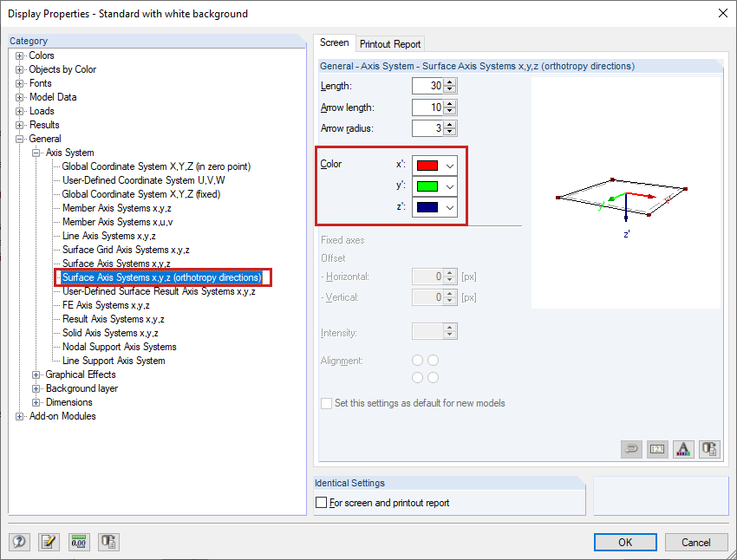Click the copy settings icon on the right
Image resolution: width=737 pixels, height=560 pixels.
(x=708, y=449)
